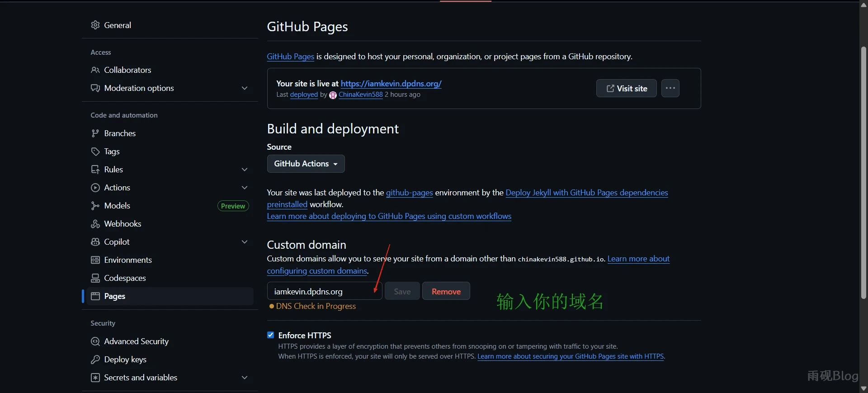Click the Collaborators people icon
This screenshot has height=393, width=868.
point(95,70)
